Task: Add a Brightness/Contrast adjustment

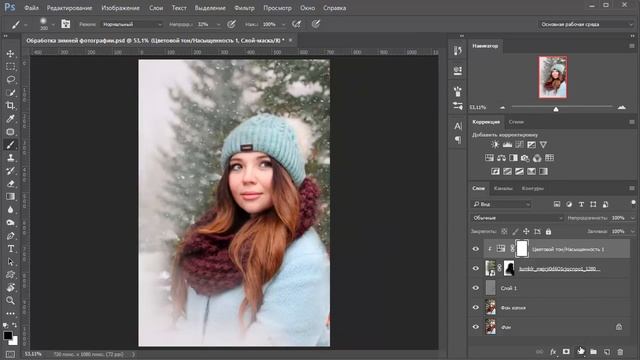Action: click(x=495, y=144)
